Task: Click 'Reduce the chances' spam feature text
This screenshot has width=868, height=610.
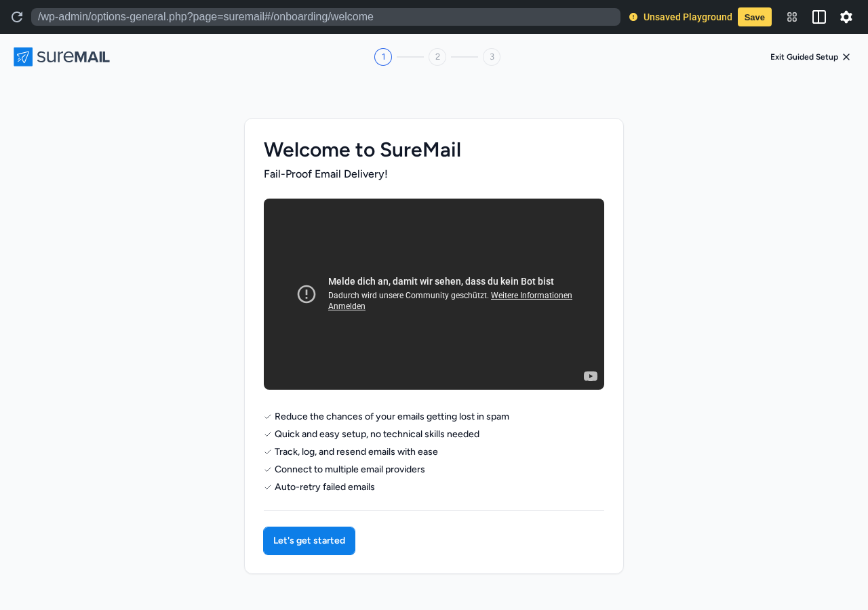Action: [x=392, y=417]
